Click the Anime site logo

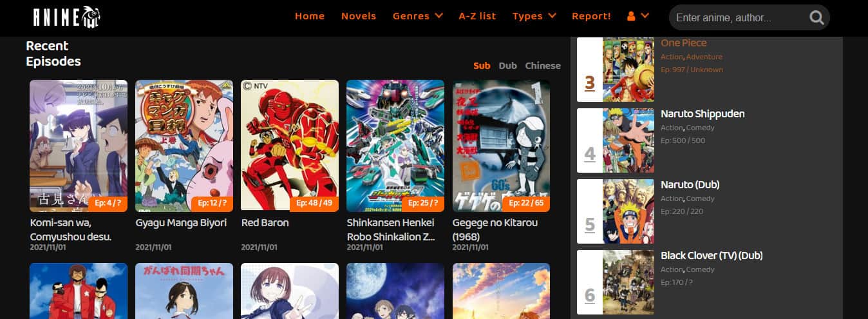coord(66,17)
